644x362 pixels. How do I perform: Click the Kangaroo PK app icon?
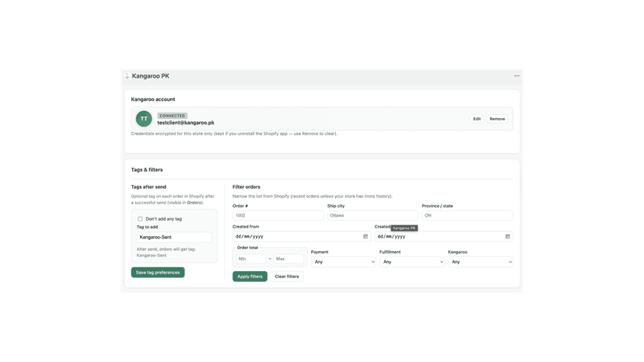click(127, 76)
